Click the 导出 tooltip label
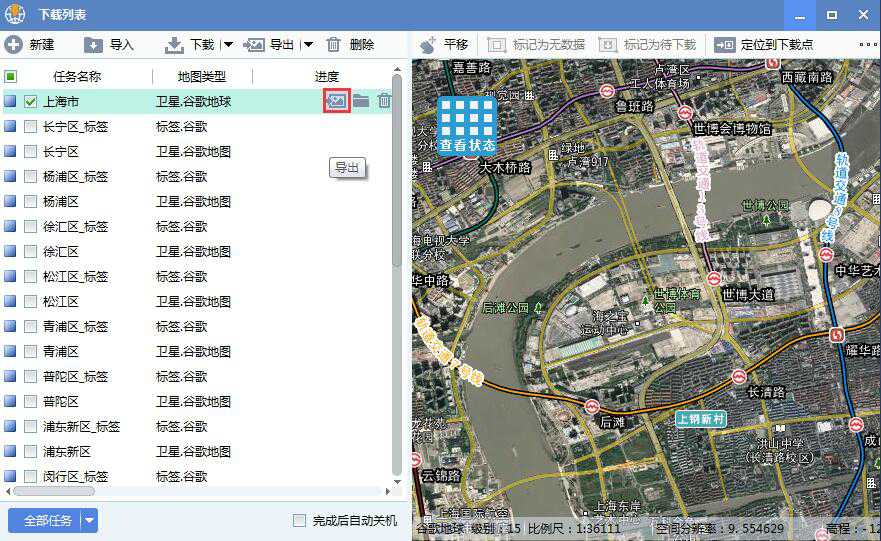The image size is (881, 541). point(347,167)
